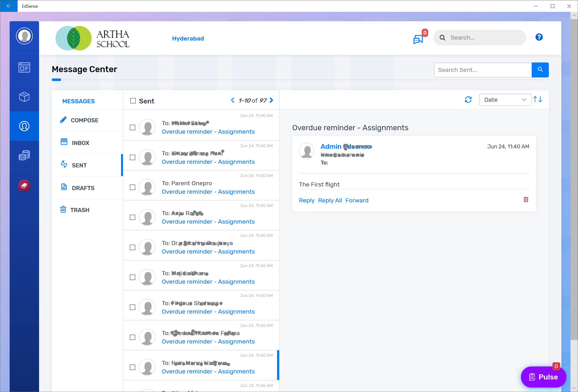Click the blue help question mark icon
This screenshot has height=392, width=578.
(539, 37)
